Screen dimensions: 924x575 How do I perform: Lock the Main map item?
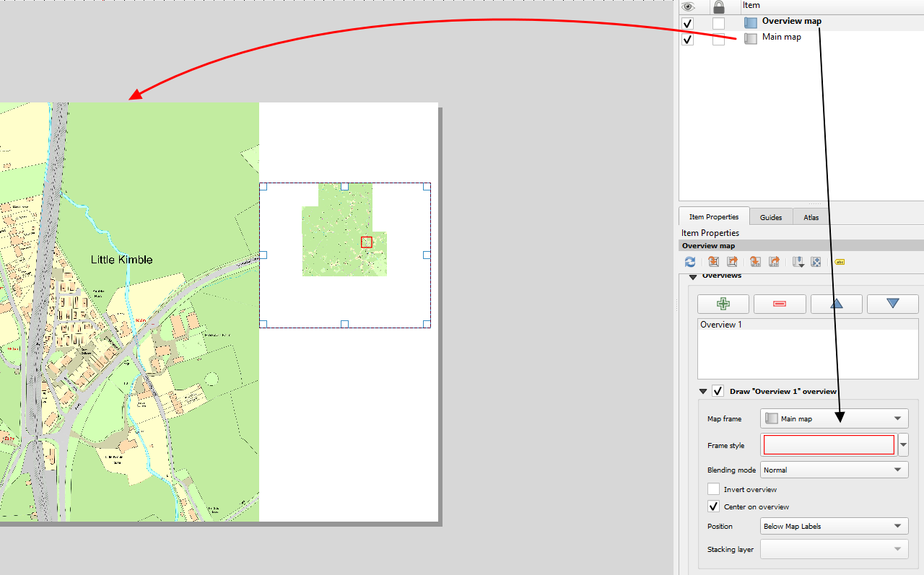point(718,40)
